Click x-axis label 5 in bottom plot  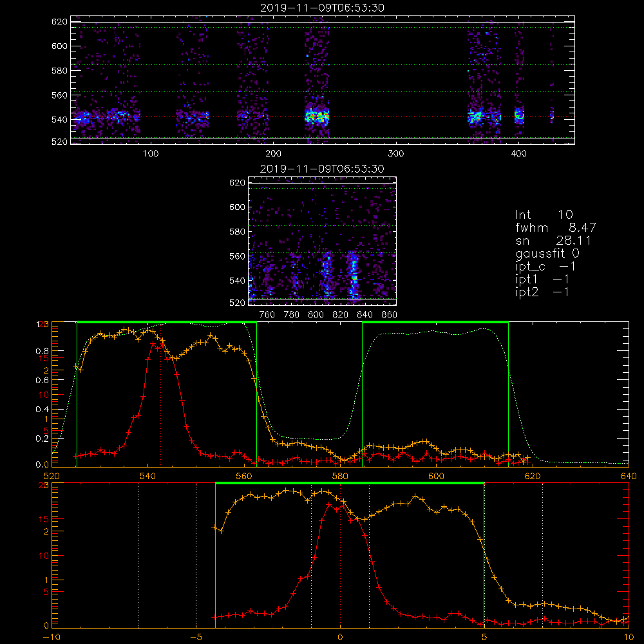pos(484,638)
